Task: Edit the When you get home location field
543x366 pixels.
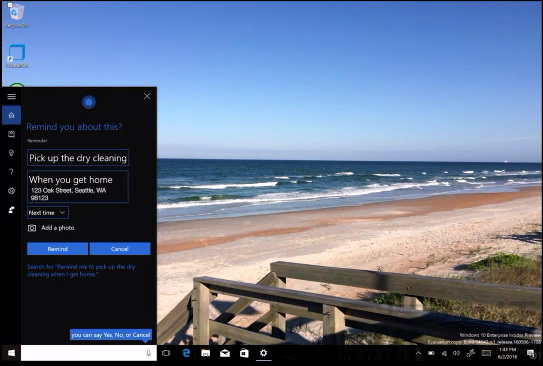Action: click(x=78, y=187)
